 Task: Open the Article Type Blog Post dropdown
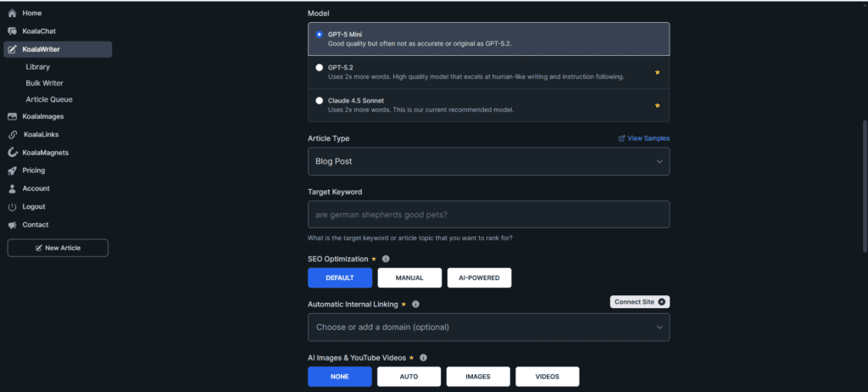[x=489, y=161]
